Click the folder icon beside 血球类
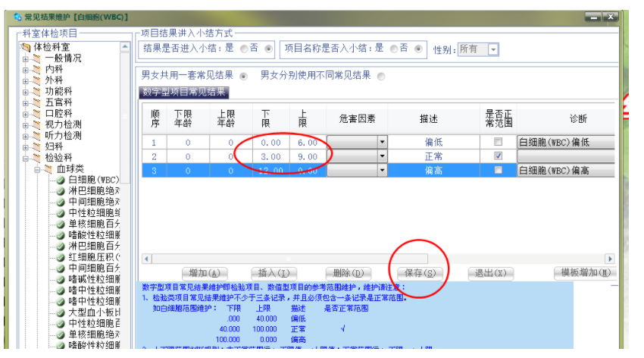Image resolution: width=644 pixels, height=358 pixels. (48, 169)
